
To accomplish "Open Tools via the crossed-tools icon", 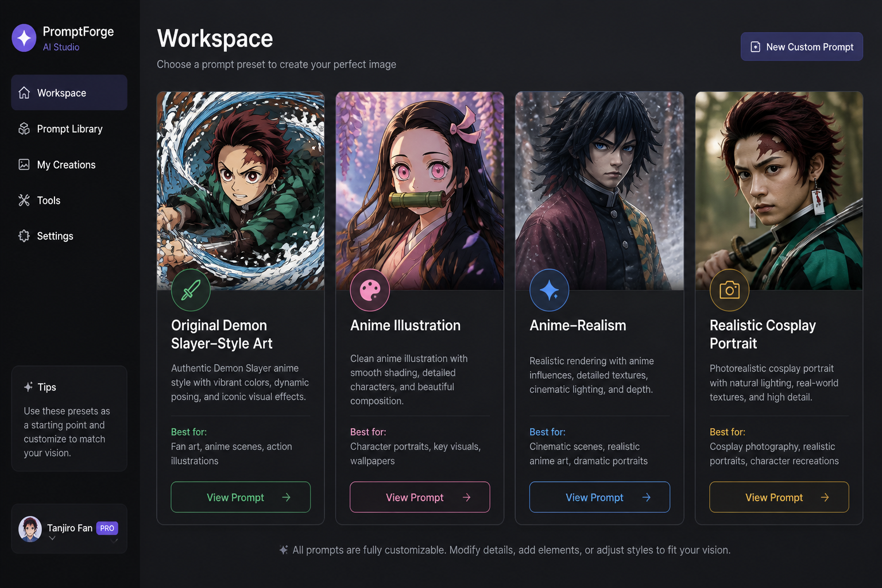I will pos(24,200).
